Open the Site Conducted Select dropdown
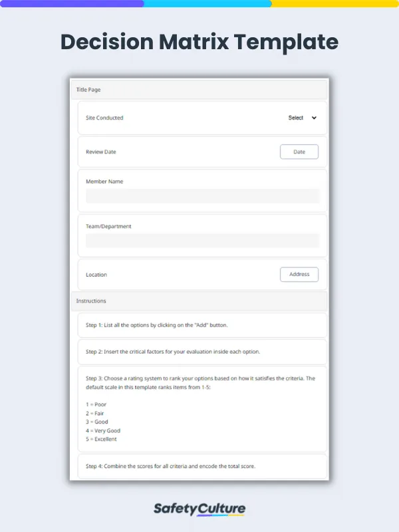The image size is (399, 532). pyautogui.click(x=303, y=118)
